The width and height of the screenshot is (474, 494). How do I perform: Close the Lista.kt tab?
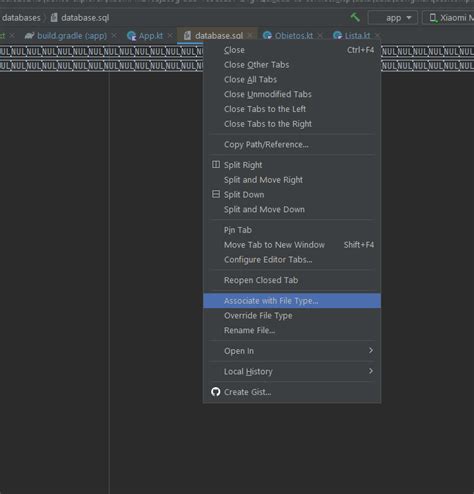377,35
